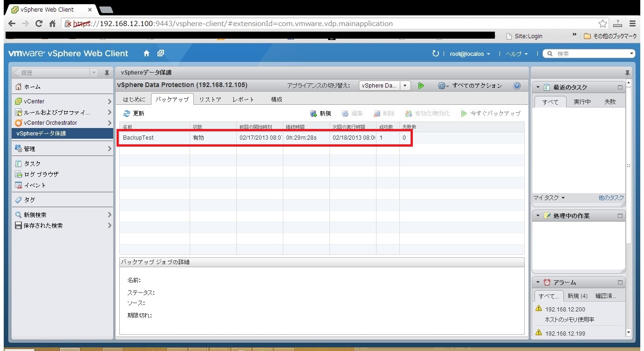Select vSphereデータ保護 in navigator
Viewport: 644px width, 351px height.
pyautogui.click(x=62, y=134)
